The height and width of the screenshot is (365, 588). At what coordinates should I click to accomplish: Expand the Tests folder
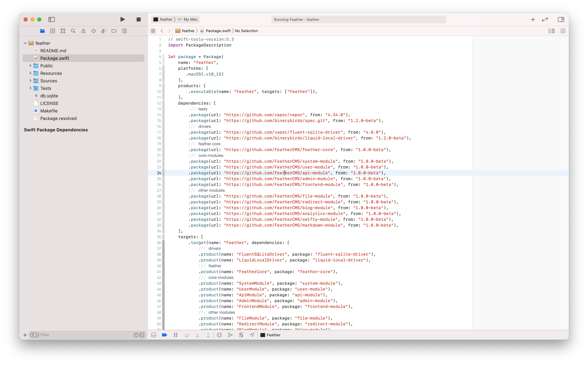pyautogui.click(x=30, y=88)
